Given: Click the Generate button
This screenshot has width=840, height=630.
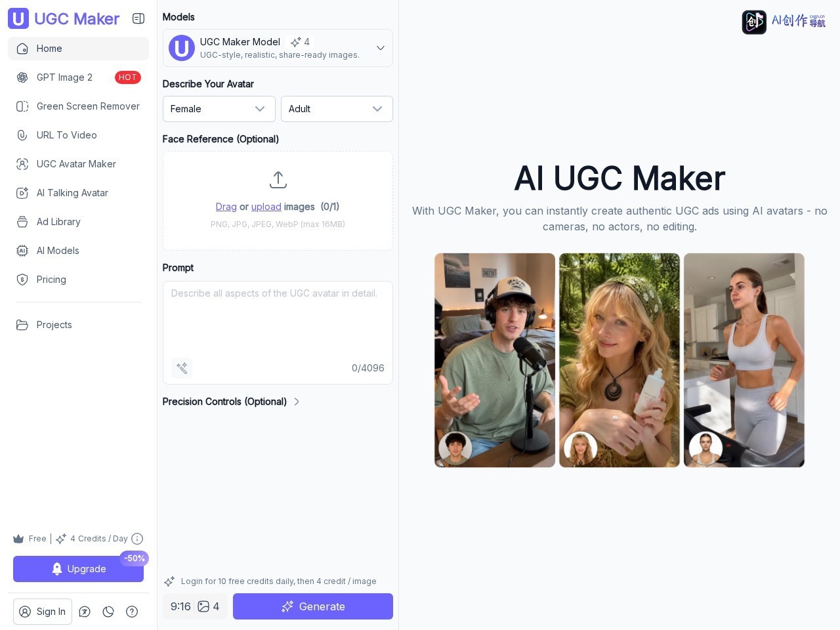Looking at the screenshot, I should [x=313, y=606].
